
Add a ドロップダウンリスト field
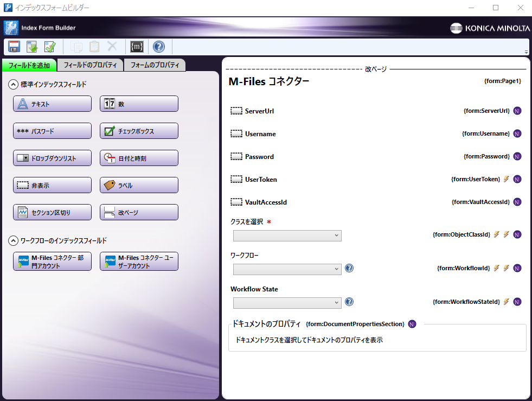[52, 158]
